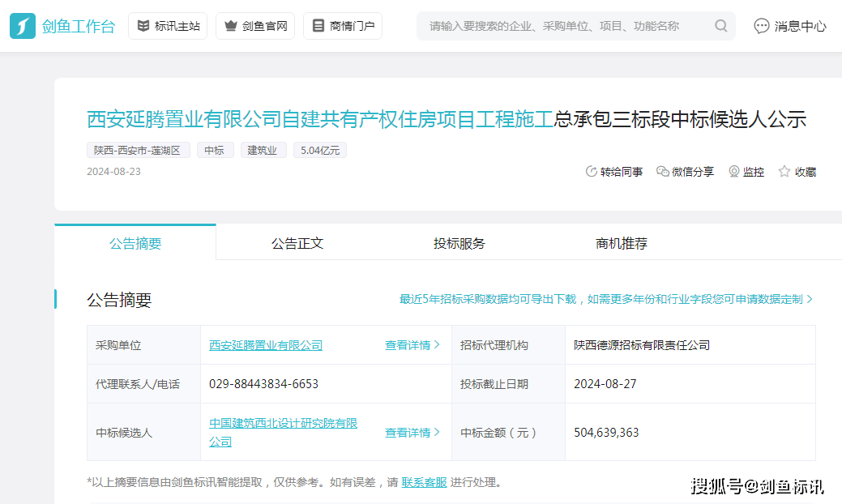This screenshot has width=842, height=504.
Task: Switch to the 商机推荐 tab
Action: point(622,243)
